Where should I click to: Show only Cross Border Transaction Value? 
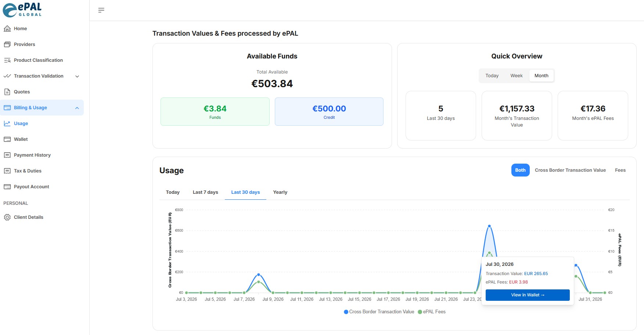[x=570, y=170]
